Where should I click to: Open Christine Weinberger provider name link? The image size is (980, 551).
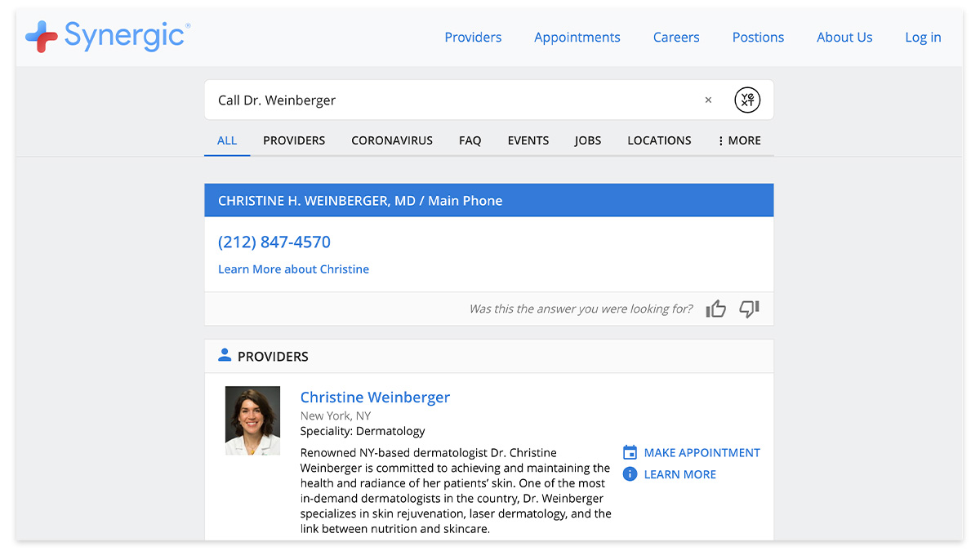(x=375, y=398)
